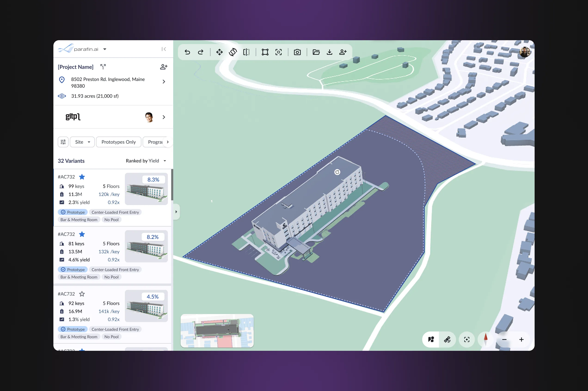Select the move tool icon
The height and width of the screenshot is (391, 588).
pyautogui.click(x=219, y=52)
